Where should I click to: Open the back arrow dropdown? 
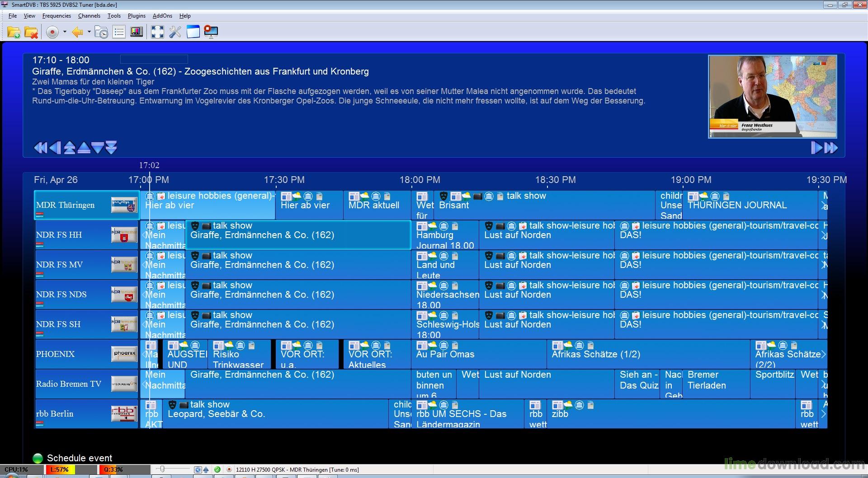pyautogui.click(x=89, y=32)
